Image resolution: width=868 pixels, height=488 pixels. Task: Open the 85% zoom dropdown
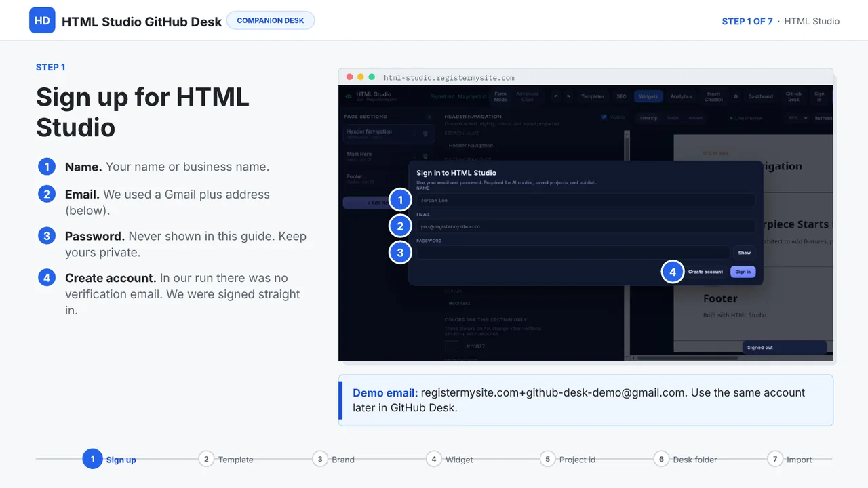798,118
